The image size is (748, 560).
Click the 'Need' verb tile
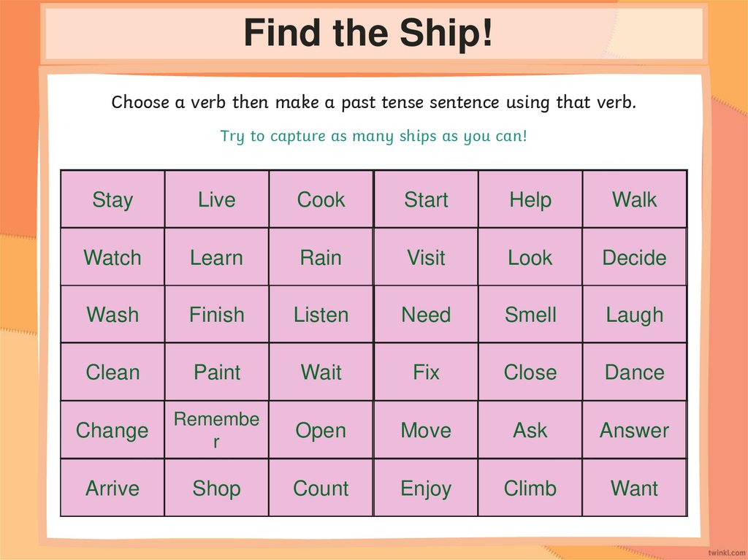(426, 315)
